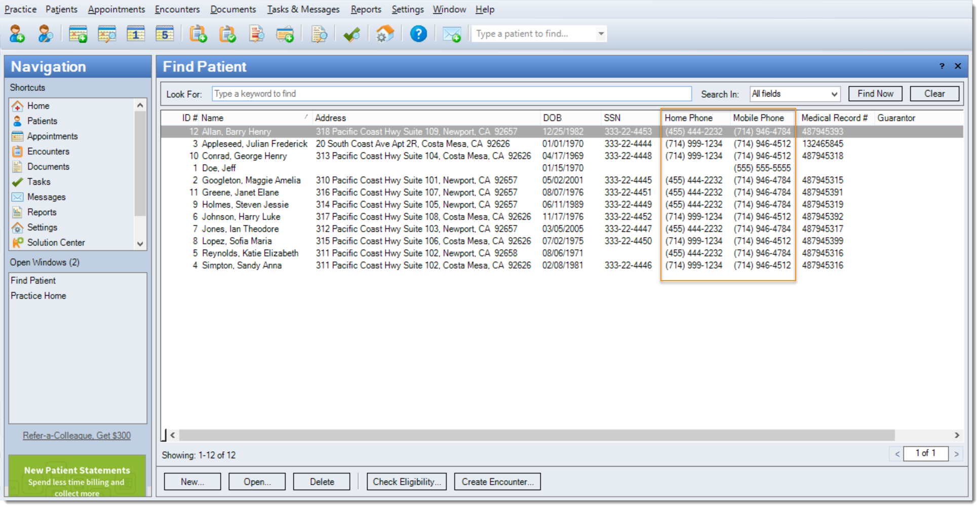Image resolution: width=980 pixels, height=508 pixels.
Task: Open Documents shortcut in Navigation
Action: point(48,167)
